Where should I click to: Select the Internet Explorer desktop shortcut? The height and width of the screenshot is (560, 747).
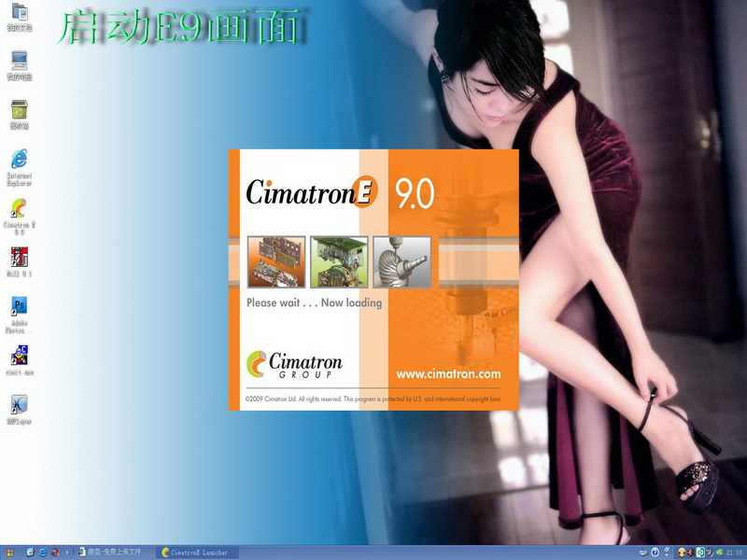pyautogui.click(x=20, y=167)
